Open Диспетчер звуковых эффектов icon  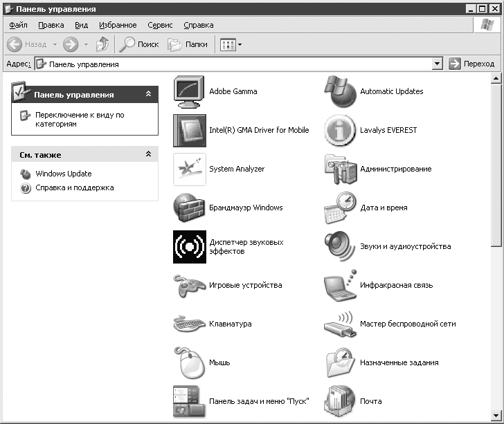coord(189,247)
